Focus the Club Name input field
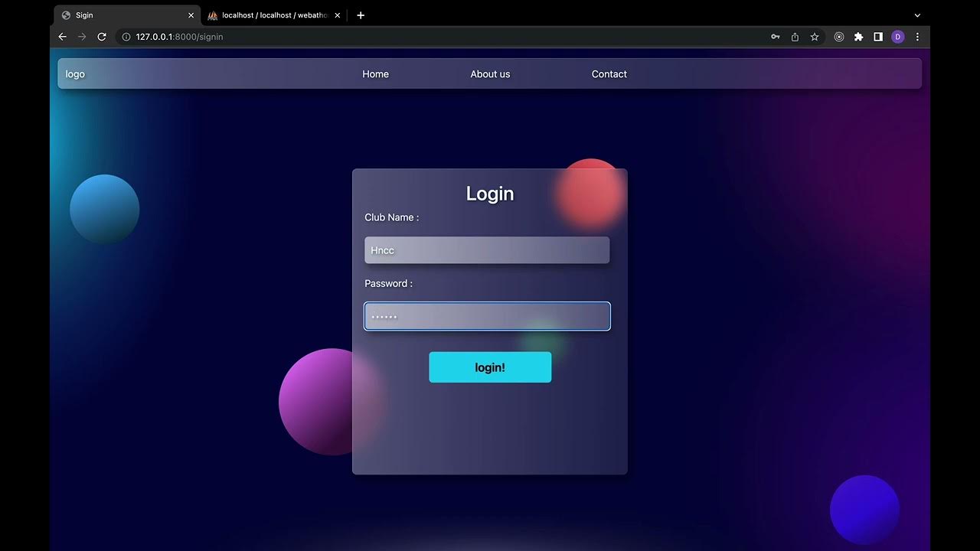 [487, 250]
